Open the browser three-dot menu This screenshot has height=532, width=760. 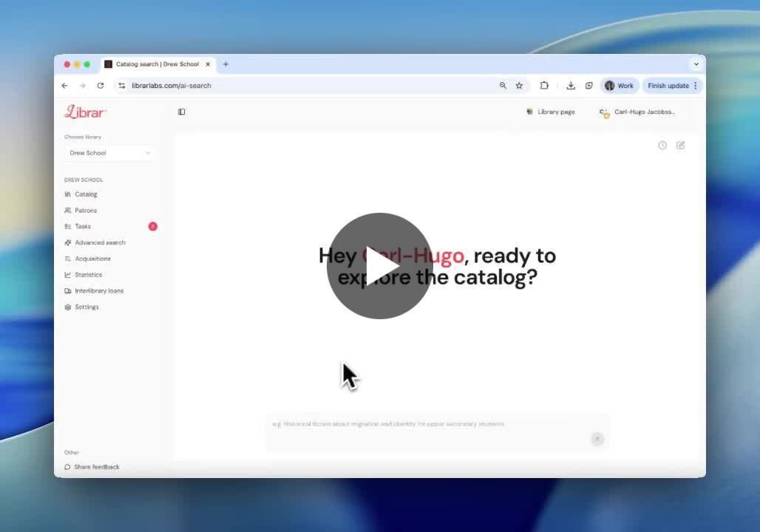tap(696, 86)
